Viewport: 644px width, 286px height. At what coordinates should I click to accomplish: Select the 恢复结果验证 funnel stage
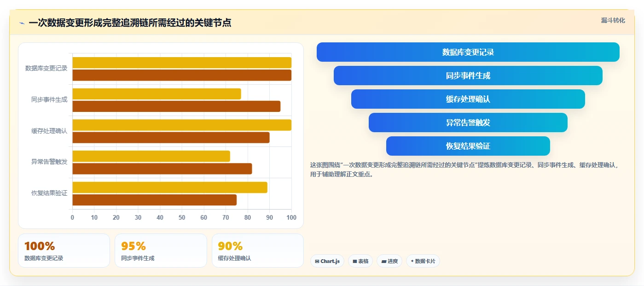468,146
